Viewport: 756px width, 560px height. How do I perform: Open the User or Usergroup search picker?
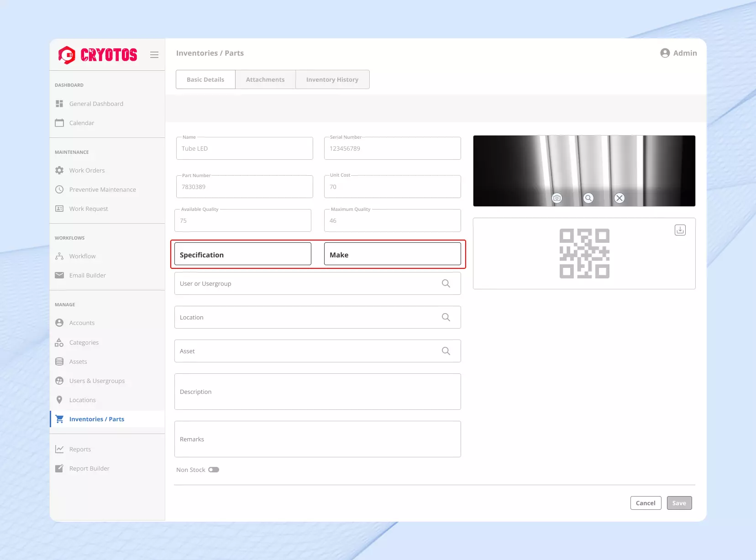pyautogui.click(x=446, y=283)
